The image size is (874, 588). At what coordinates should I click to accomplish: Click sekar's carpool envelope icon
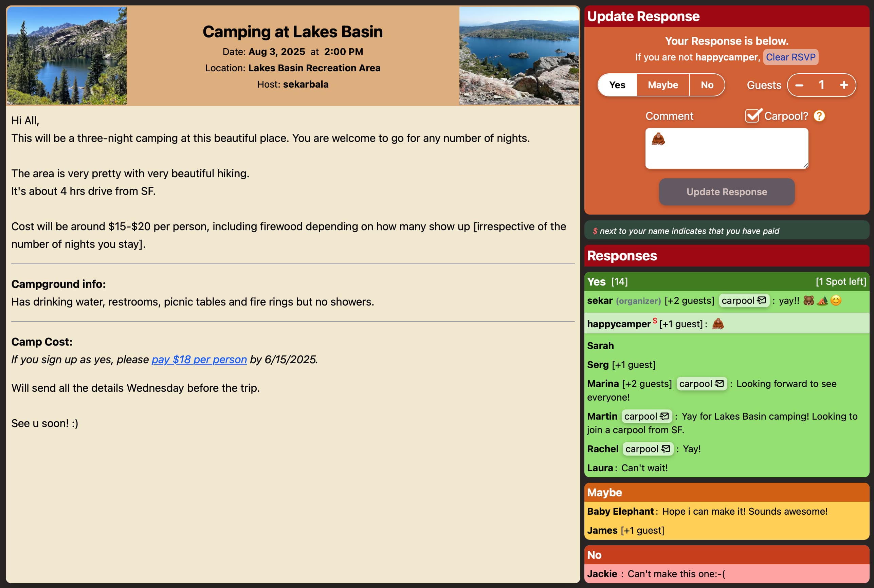pos(762,300)
